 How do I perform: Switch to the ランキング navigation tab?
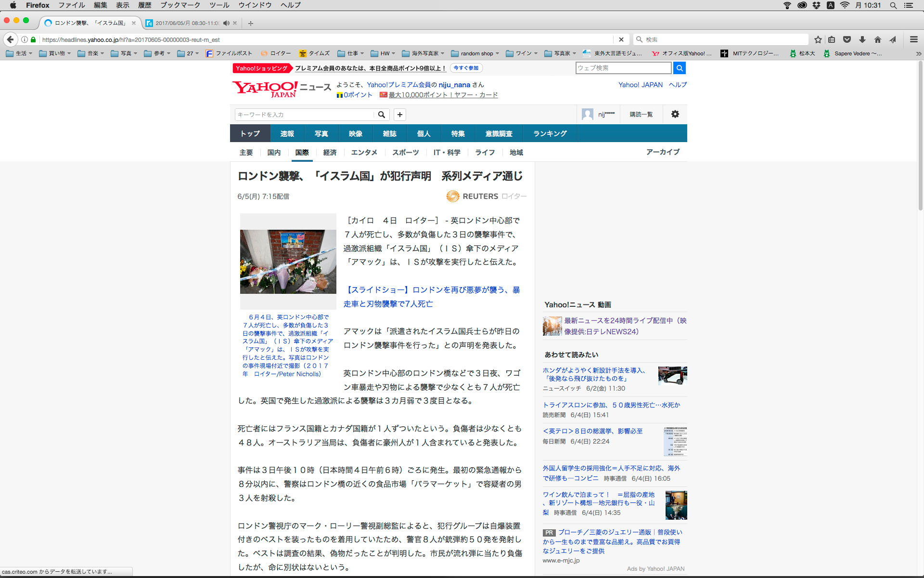[550, 133]
